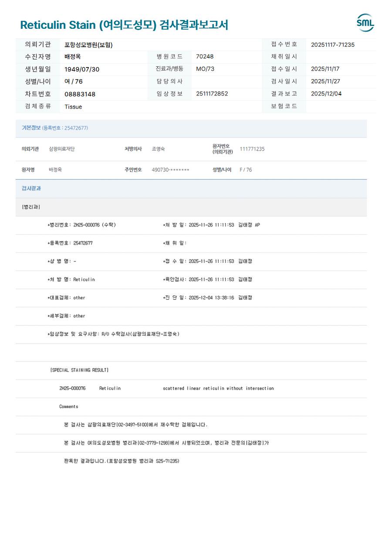The image size is (392, 554).
Task: Select receipt date 2025/11/17
Action: pyautogui.click(x=325, y=69)
